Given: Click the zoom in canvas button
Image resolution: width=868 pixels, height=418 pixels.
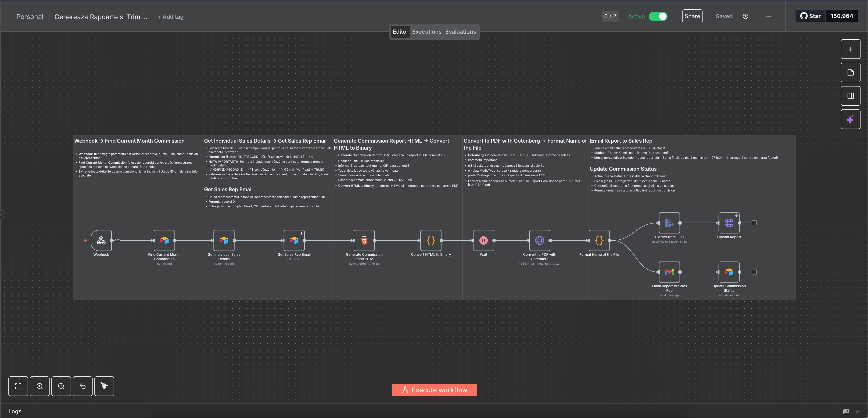Looking at the screenshot, I should 40,386.
